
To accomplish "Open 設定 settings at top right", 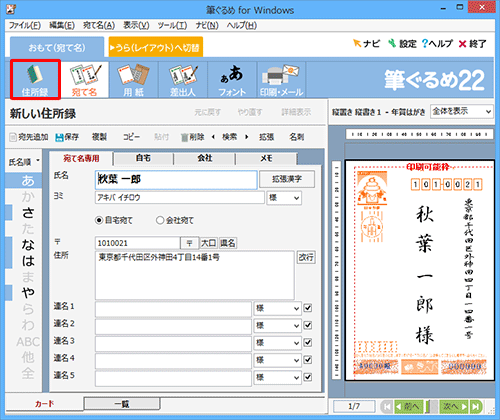I will coord(402,43).
